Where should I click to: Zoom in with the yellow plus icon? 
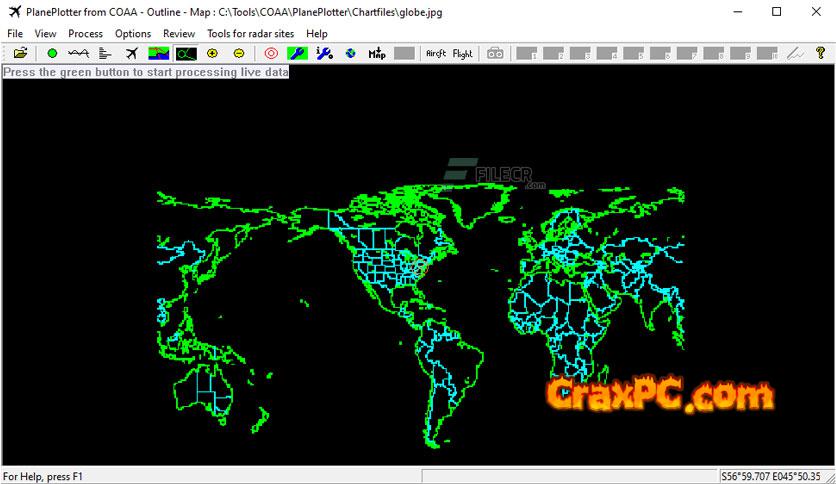[212, 53]
